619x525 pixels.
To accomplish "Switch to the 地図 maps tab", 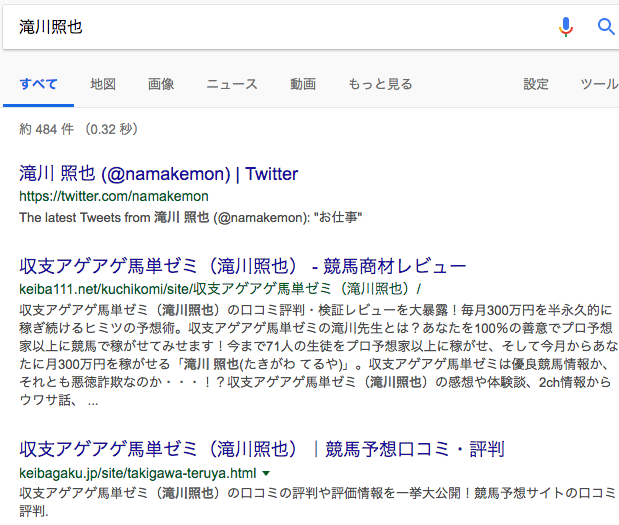I will tap(103, 84).
